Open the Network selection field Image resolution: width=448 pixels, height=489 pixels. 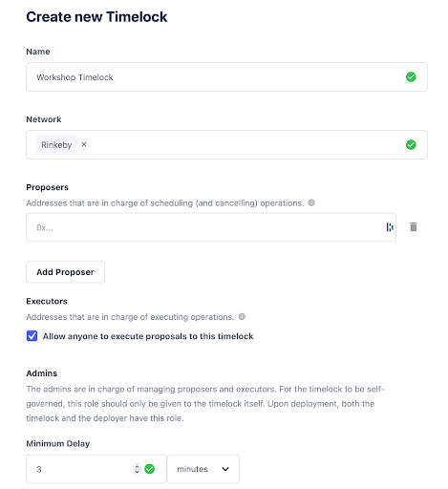coord(226,145)
